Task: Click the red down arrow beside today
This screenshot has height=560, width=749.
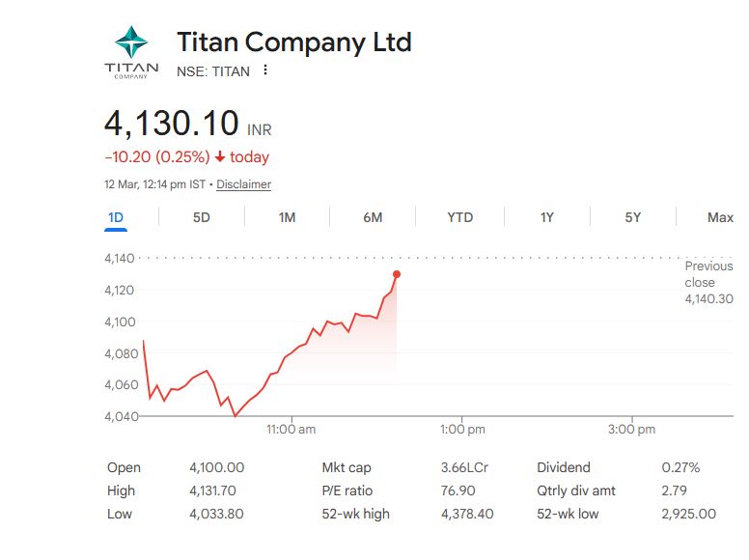Action: pos(220,157)
